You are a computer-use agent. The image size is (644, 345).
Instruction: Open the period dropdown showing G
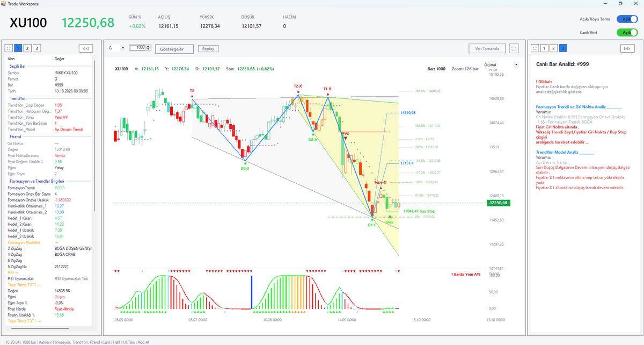[x=116, y=48]
